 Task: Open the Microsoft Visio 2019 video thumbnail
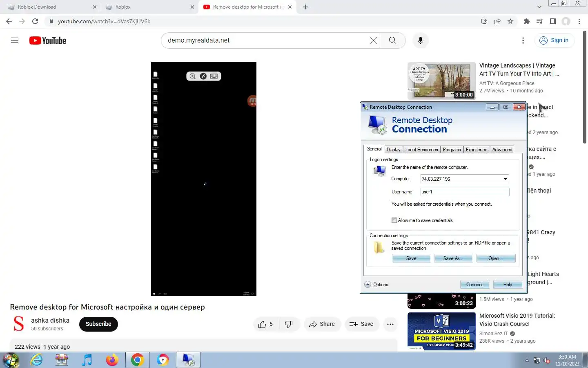tap(442, 331)
